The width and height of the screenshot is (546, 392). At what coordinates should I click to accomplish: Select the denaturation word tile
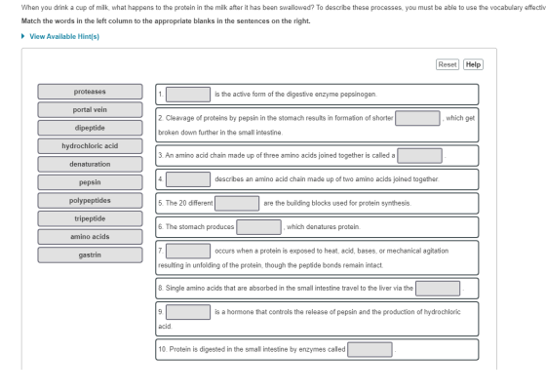coord(90,164)
